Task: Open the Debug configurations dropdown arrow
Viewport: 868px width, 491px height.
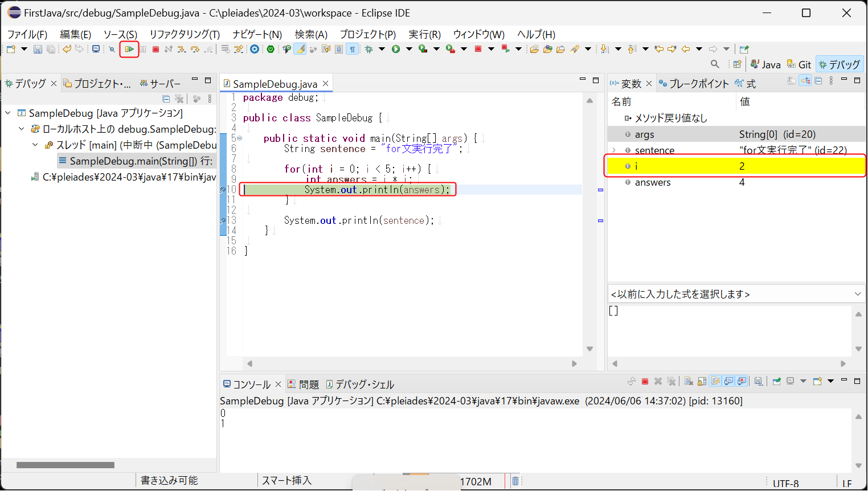Action: click(x=382, y=49)
